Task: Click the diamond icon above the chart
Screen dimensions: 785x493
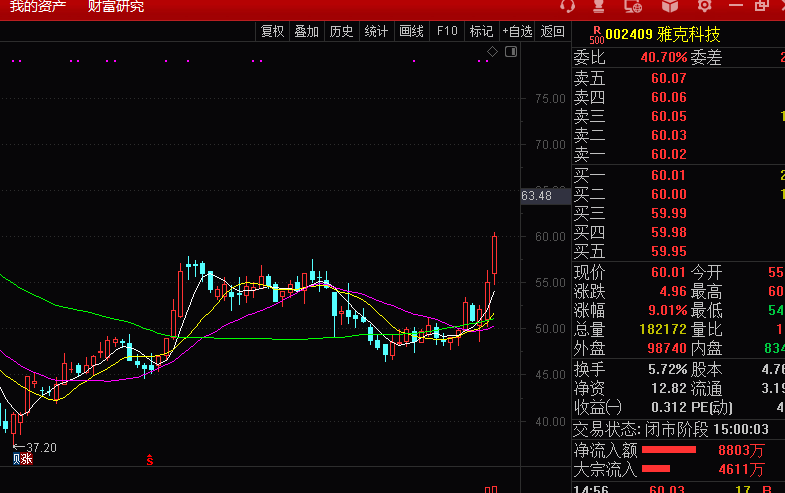Action: pos(492,52)
